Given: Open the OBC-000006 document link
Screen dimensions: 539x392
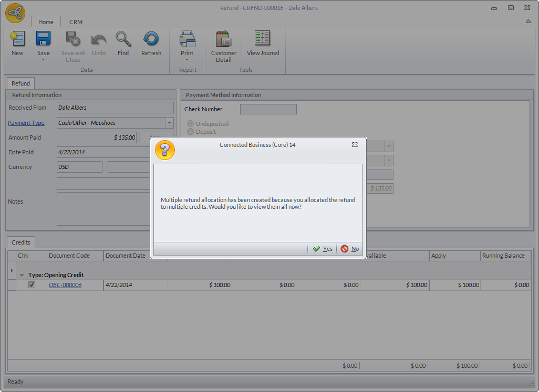Looking at the screenshot, I should coord(65,285).
